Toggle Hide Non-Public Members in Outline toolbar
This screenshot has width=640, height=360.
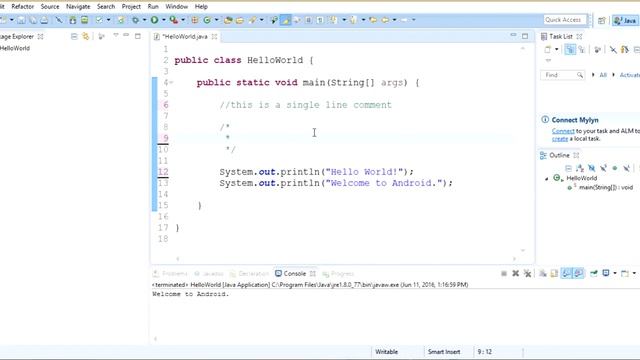[x=615, y=168]
